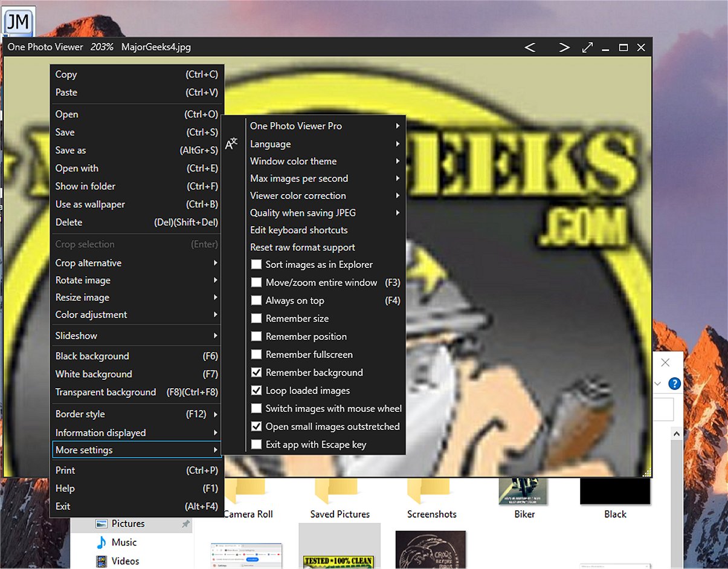Viewport: 728px width, 569px height.
Task: Uncheck Open small images outstretched
Action: tap(256, 427)
